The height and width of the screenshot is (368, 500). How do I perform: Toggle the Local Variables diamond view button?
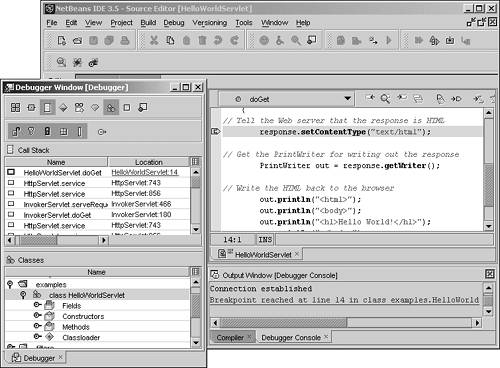coord(63,107)
